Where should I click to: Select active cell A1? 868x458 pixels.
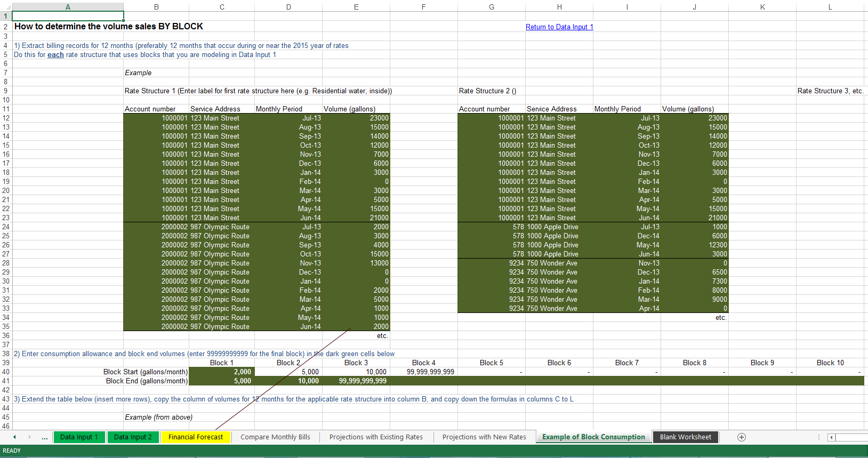click(x=68, y=16)
